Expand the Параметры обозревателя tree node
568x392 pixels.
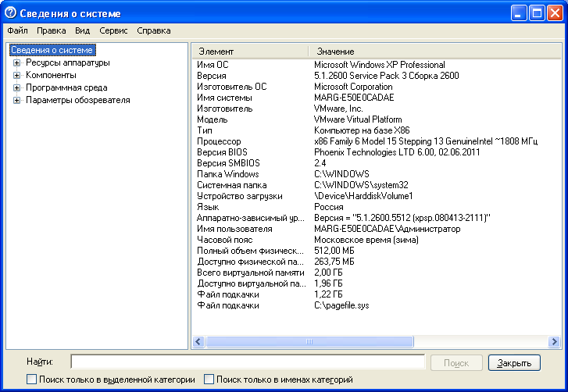(x=16, y=100)
